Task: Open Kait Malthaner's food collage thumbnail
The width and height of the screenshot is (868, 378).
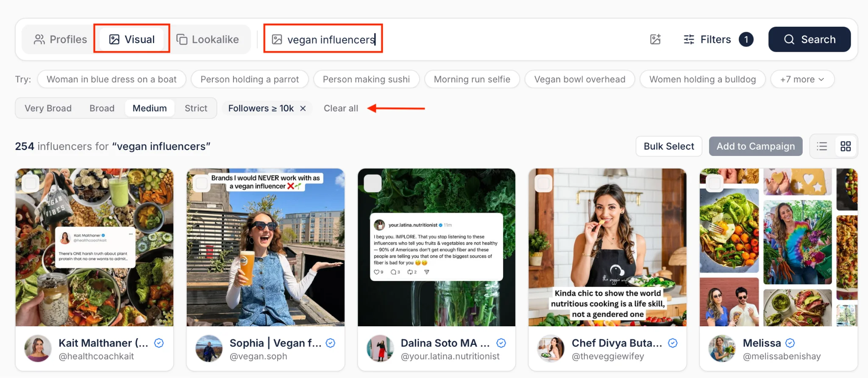Action: click(95, 247)
